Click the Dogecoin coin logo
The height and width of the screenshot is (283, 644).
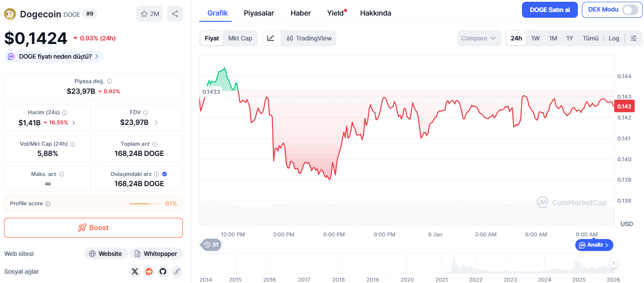coord(10,14)
